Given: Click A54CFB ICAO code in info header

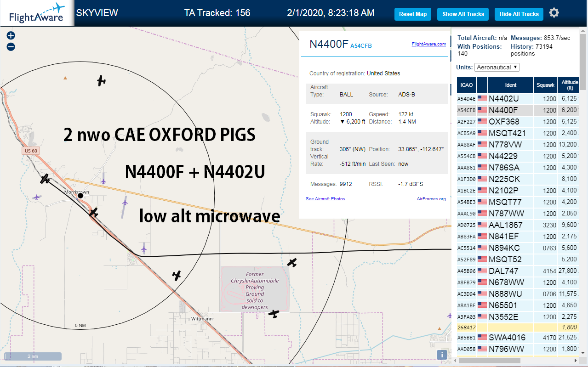Looking at the screenshot, I should [x=361, y=45].
